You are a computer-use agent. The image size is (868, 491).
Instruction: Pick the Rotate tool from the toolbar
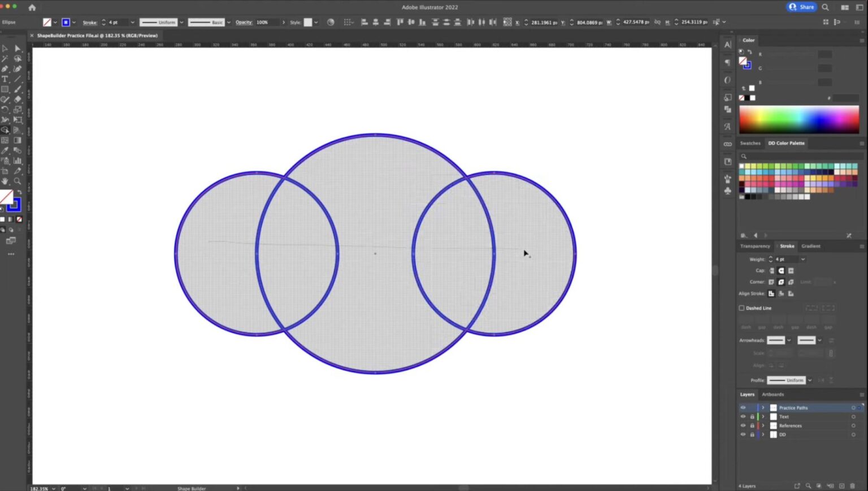[x=6, y=109]
